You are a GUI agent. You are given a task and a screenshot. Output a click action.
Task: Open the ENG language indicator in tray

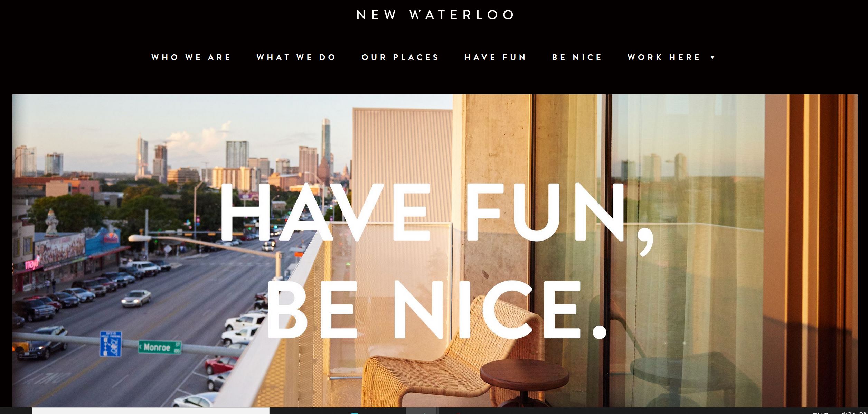click(x=820, y=413)
